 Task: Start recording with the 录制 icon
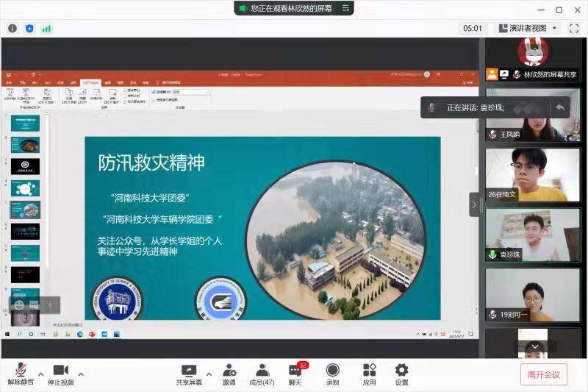[x=332, y=374]
